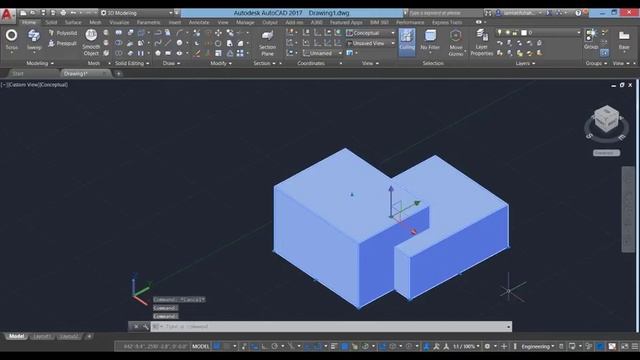Toggle the layer on/off lightbulb icon
Screen dimensions: 640x360
click(499, 32)
